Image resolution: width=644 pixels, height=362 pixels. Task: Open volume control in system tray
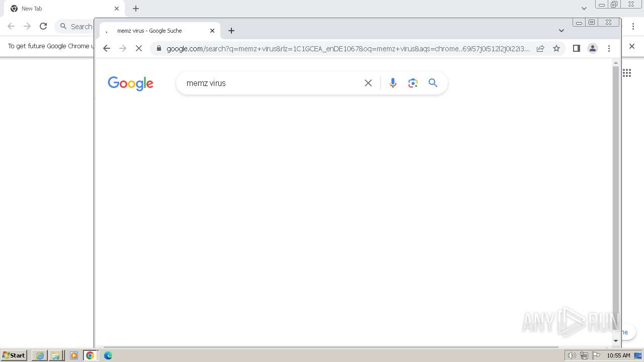572,355
